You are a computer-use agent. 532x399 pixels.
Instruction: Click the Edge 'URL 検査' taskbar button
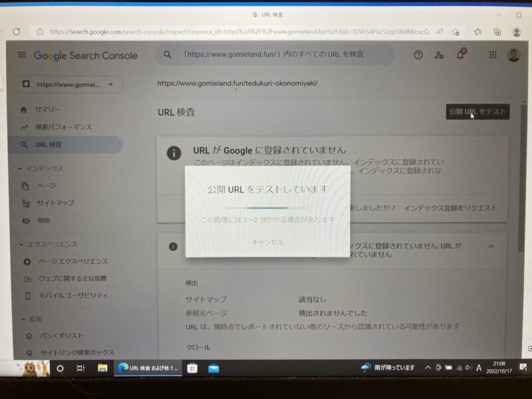pos(148,368)
